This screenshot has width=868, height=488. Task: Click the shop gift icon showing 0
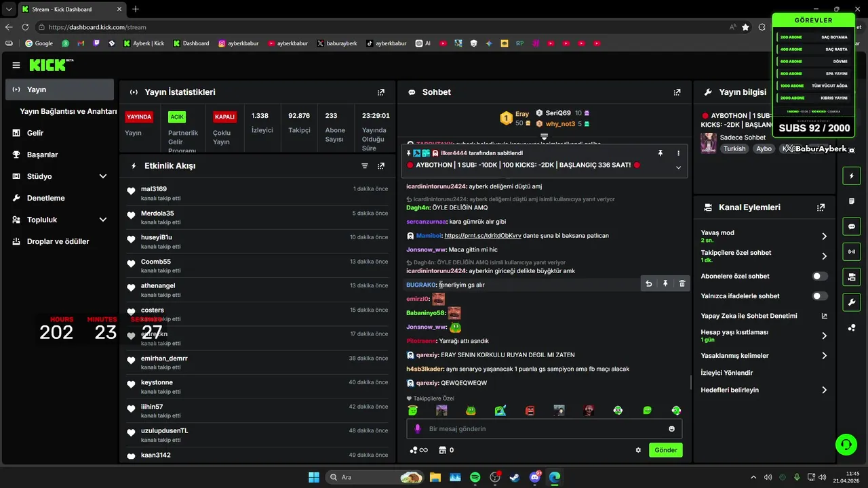[x=446, y=450]
